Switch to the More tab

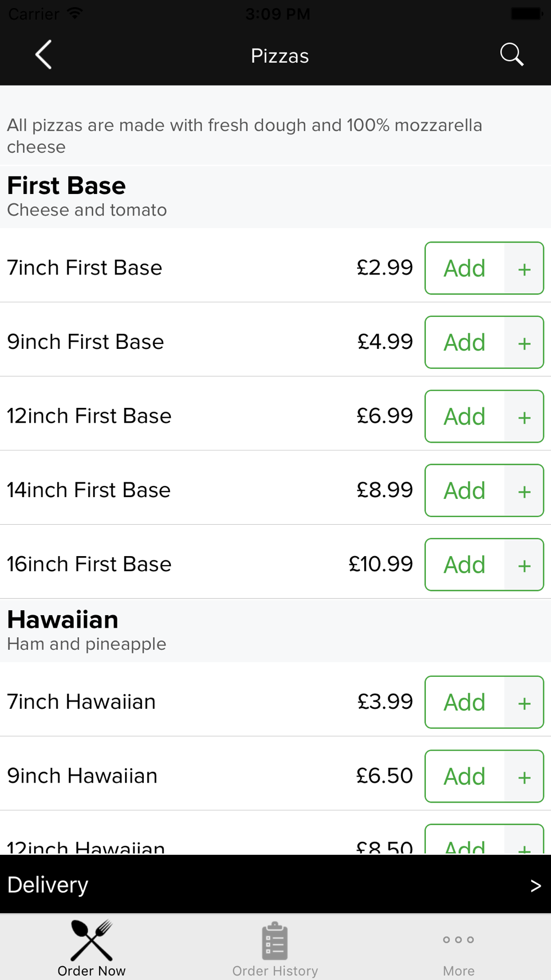pyautogui.click(x=459, y=947)
